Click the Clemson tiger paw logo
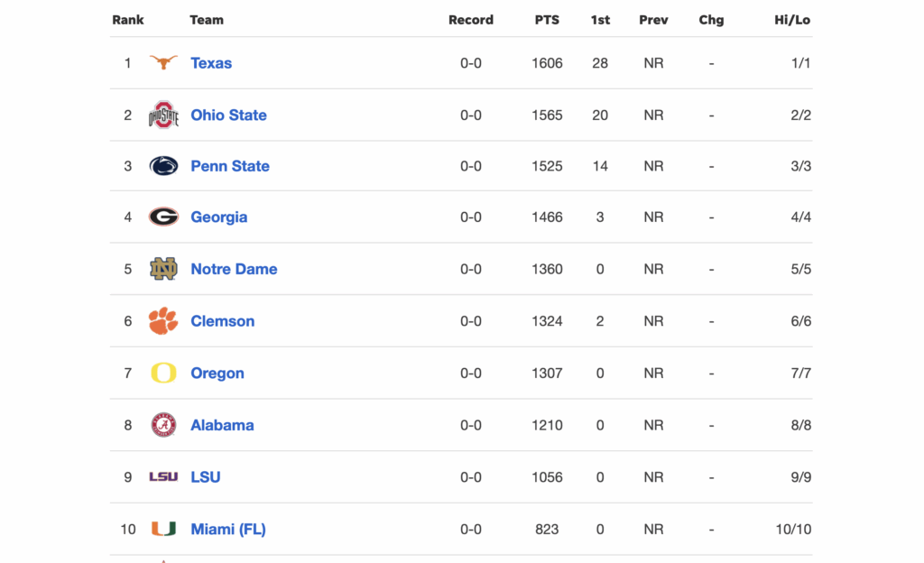 pos(163,321)
